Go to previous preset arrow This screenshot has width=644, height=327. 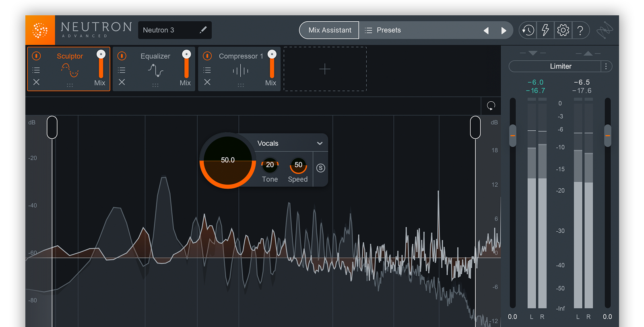(x=486, y=31)
